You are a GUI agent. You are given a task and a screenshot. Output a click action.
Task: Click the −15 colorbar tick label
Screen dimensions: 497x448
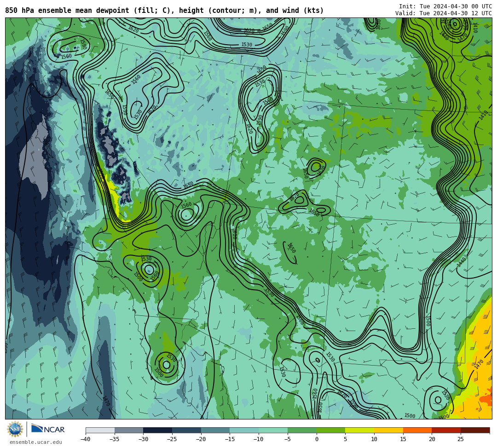230,439
